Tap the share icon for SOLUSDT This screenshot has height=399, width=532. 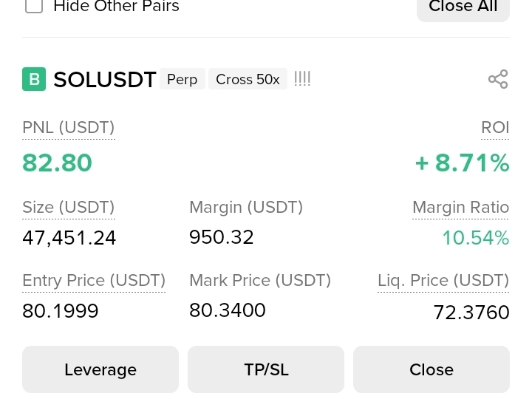[x=498, y=79]
